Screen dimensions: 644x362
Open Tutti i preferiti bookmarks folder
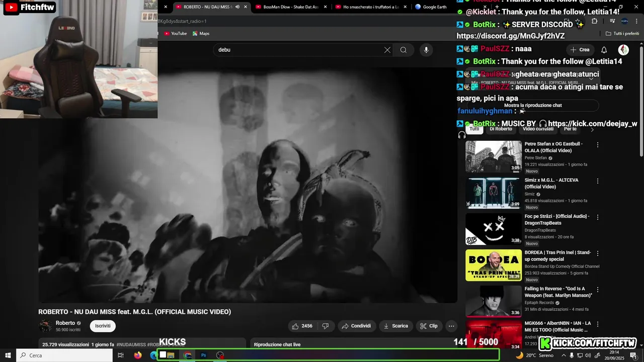click(622, 34)
